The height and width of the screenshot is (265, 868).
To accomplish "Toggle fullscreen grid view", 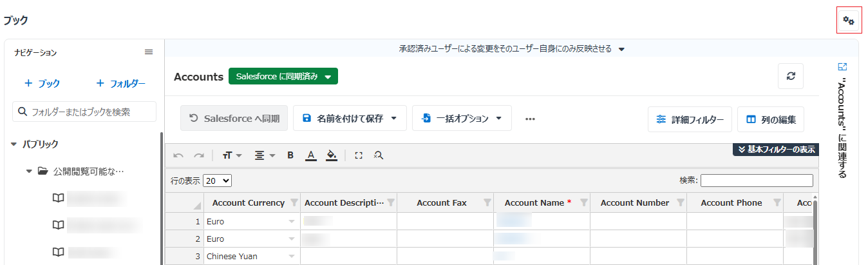I will (359, 155).
